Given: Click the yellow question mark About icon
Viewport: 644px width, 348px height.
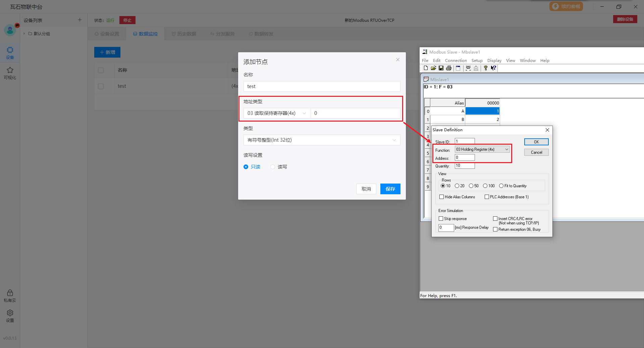Looking at the screenshot, I should 485,68.
